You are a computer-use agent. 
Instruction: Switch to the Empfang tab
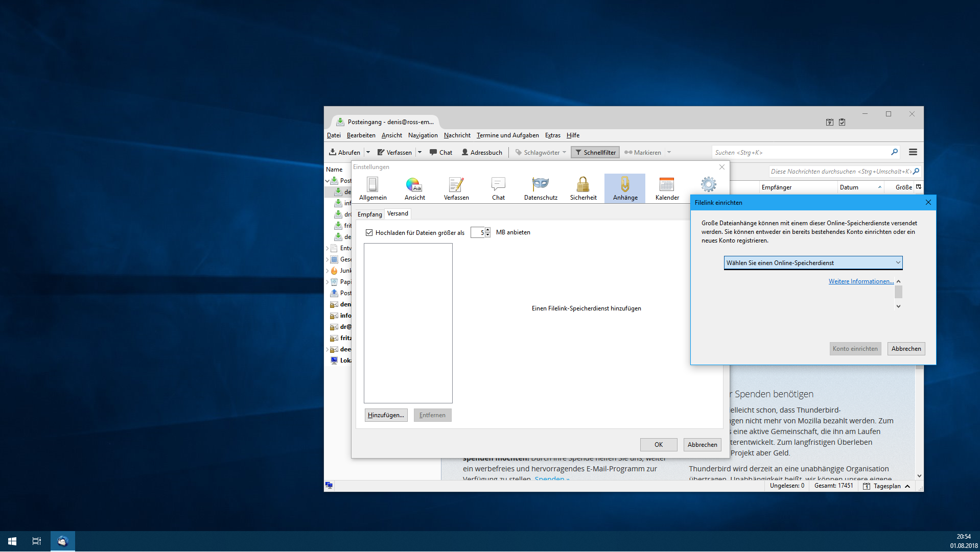(x=369, y=214)
